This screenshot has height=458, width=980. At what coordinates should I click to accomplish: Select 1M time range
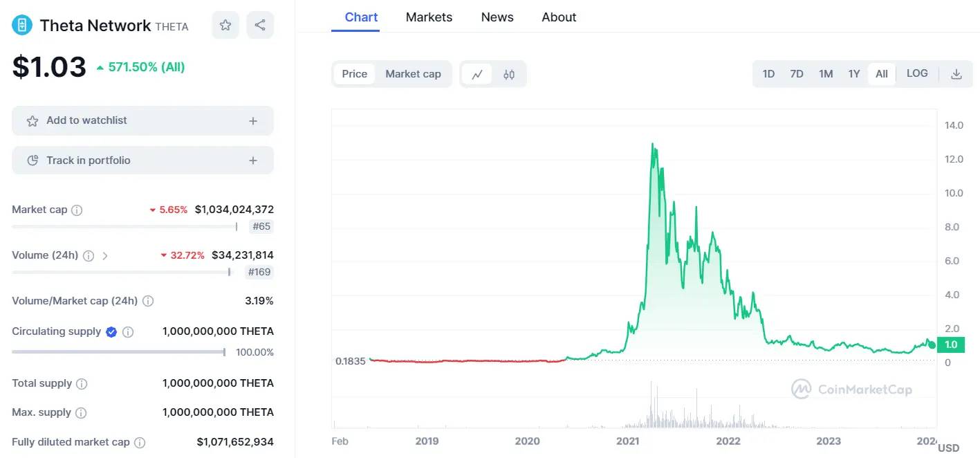tap(826, 74)
